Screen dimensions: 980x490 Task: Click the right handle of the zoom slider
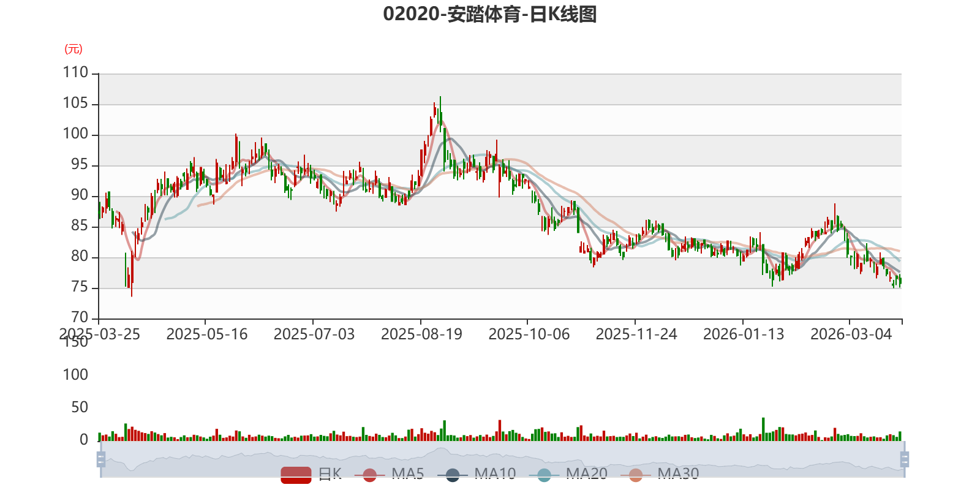point(904,459)
